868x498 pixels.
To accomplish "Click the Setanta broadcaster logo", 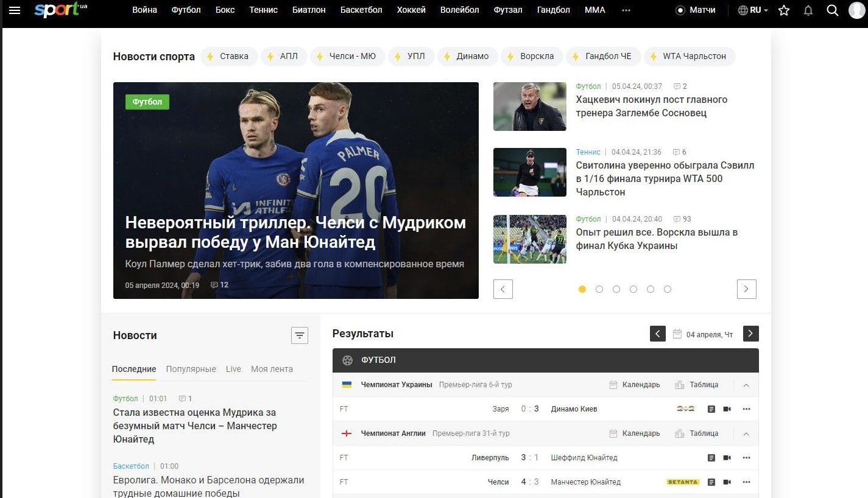I will coord(683,482).
